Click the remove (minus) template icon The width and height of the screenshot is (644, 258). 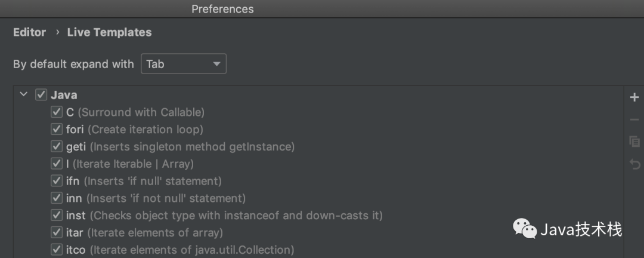[x=634, y=119]
